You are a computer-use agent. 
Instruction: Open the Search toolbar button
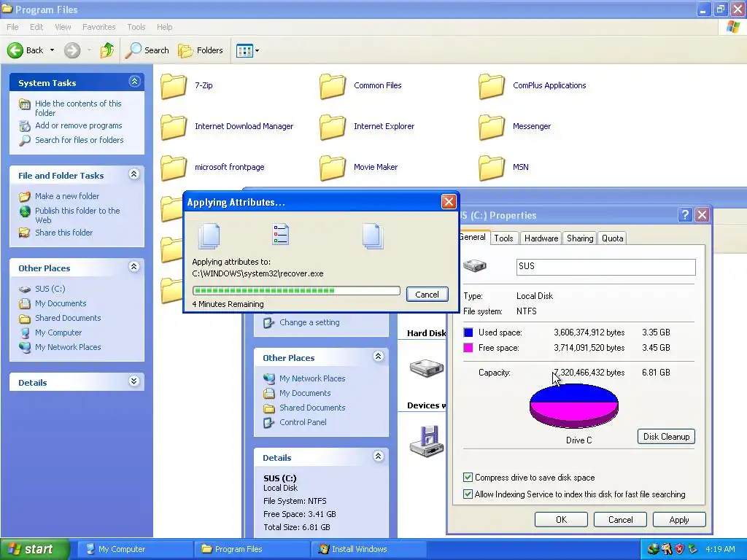[x=147, y=50]
